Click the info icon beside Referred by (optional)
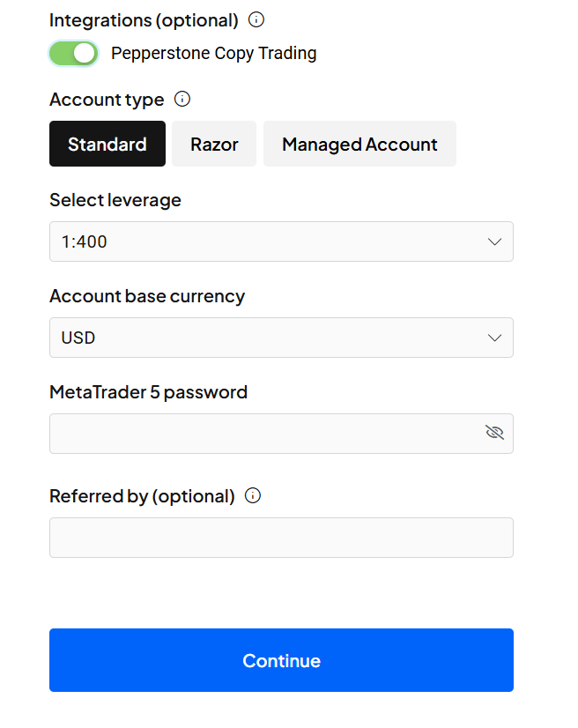 tap(253, 495)
